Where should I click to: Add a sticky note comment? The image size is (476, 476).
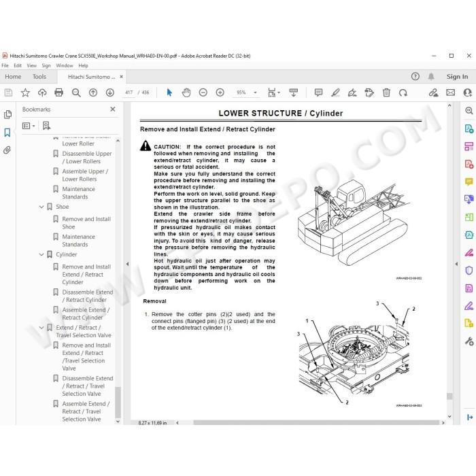coord(318,92)
